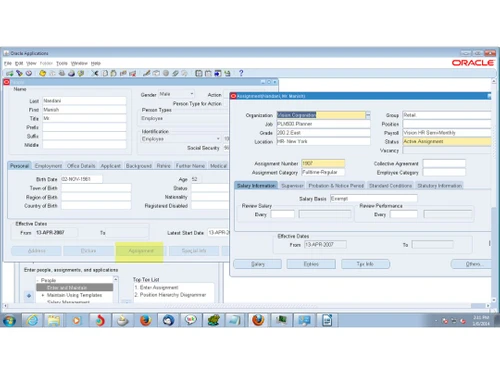Click the Entries button

tap(311, 264)
